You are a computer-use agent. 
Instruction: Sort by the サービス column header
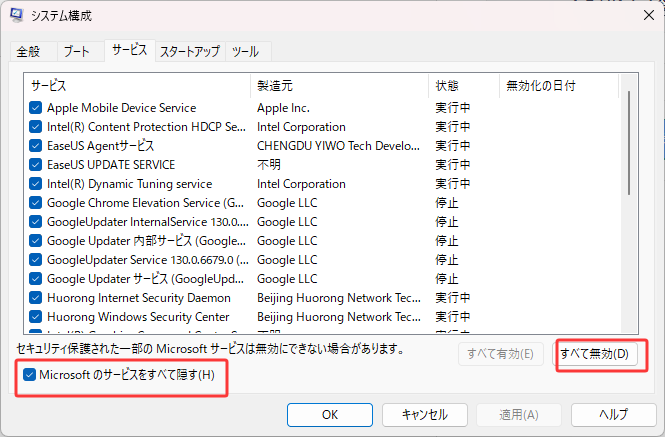137,86
